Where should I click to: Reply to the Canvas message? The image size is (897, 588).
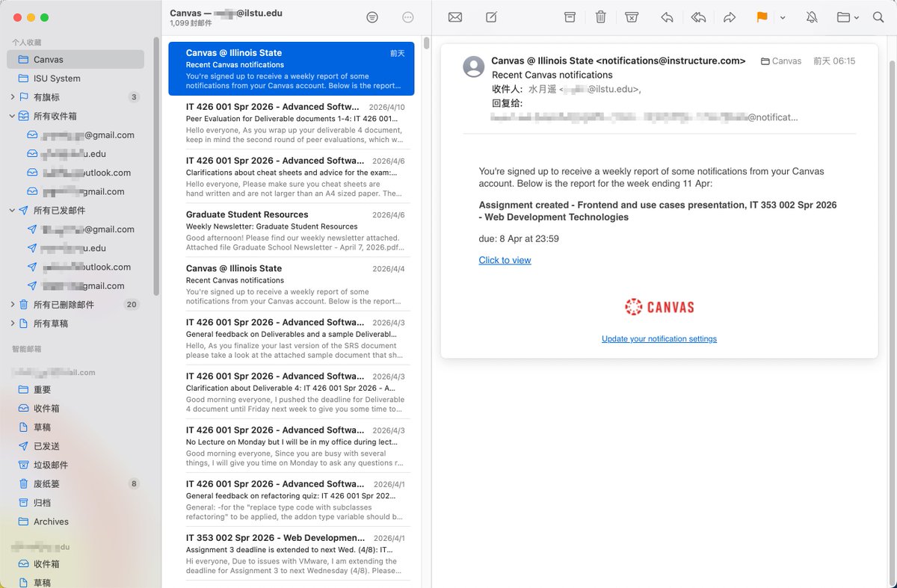tap(667, 17)
